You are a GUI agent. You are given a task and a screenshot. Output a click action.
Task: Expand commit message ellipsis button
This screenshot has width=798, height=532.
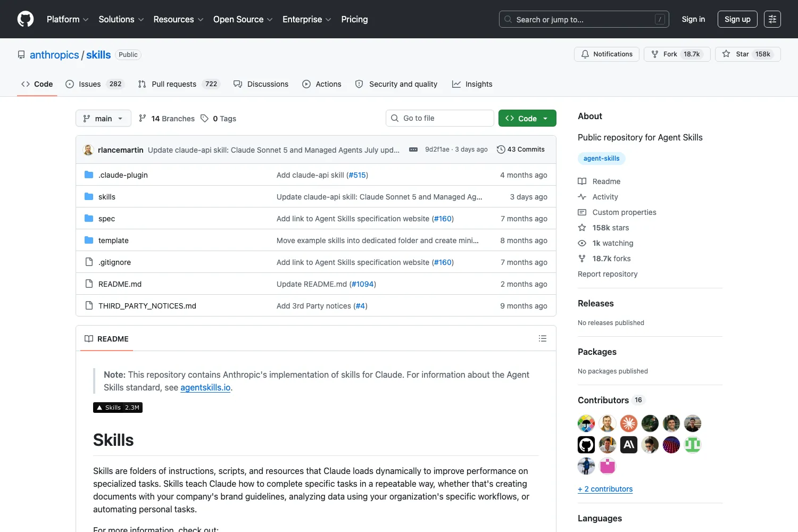413,149
